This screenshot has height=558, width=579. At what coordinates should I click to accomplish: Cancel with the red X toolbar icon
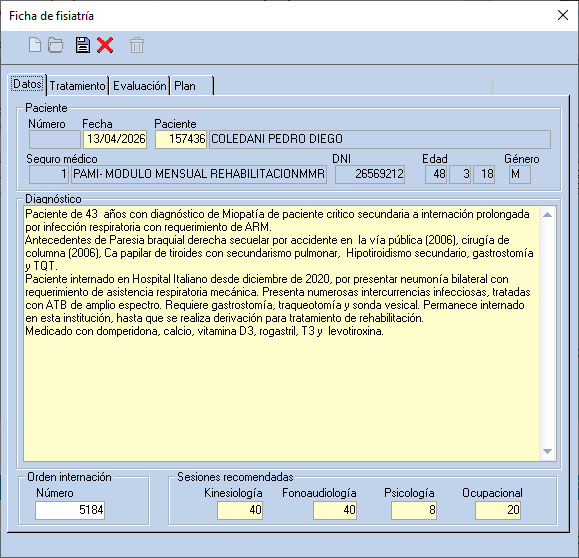(x=105, y=45)
